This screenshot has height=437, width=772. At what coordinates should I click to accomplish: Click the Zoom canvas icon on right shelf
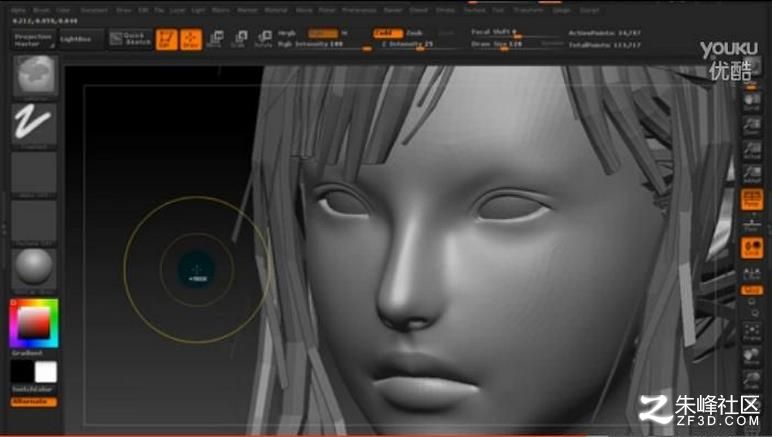point(751,126)
